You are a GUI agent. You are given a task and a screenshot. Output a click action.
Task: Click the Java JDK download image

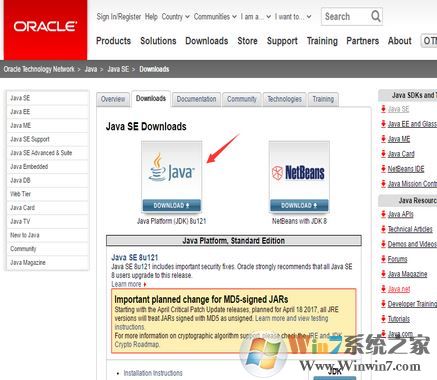pyautogui.click(x=172, y=169)
